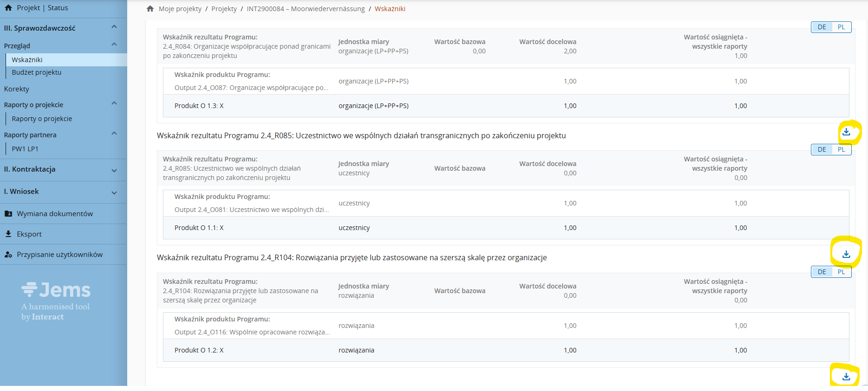Open the PW1 LP1 partner report
The height and width of the screenshot is (391, 868).
pyautogui.click(x=25, y=149)
